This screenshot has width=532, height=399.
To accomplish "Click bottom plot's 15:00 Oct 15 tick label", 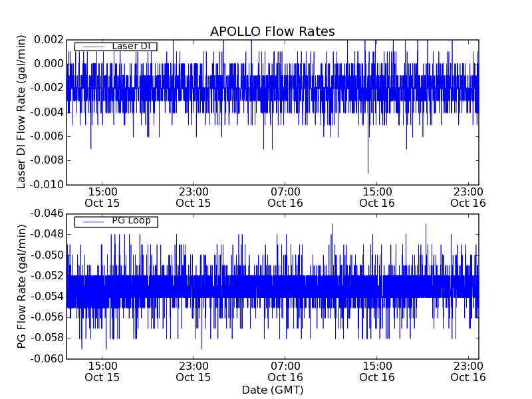I will click(x=102, y=371).
